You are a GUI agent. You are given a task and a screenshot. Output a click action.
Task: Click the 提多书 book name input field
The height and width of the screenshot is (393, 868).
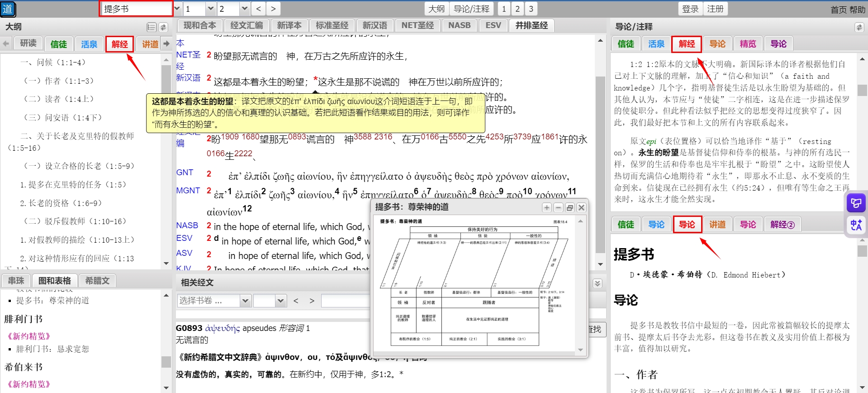pos(136,9)
